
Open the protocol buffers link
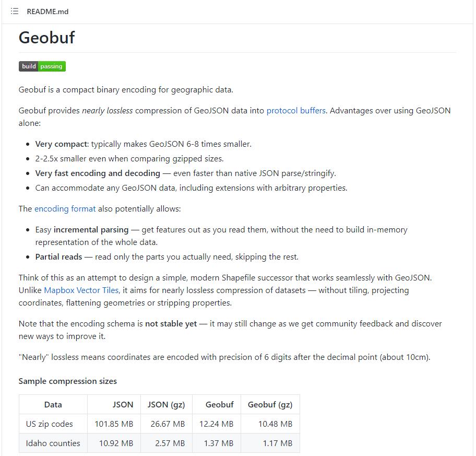pos(296,111)
